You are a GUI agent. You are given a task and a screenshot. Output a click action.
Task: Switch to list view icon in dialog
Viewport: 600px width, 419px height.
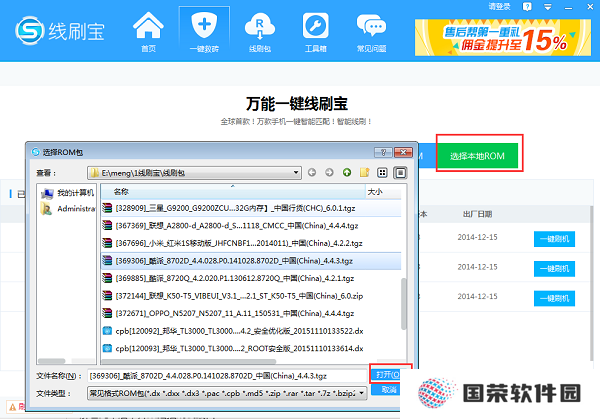[x=382, y=173]
